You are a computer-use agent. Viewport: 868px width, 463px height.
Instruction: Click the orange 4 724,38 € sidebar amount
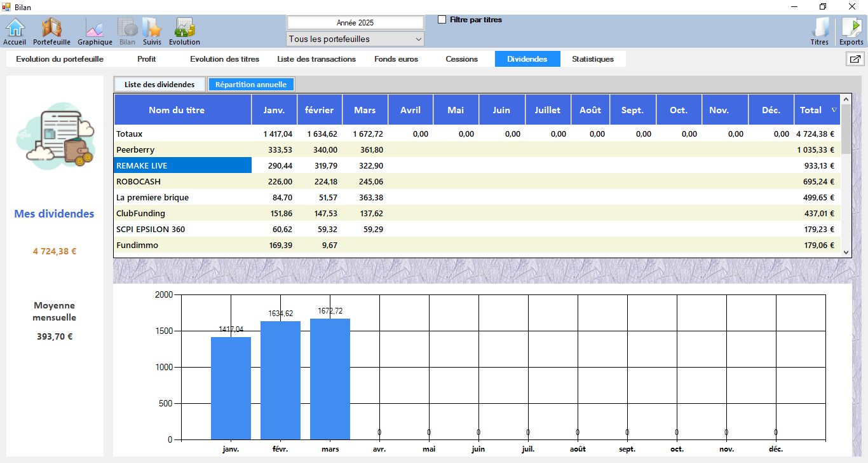[55, 251]
